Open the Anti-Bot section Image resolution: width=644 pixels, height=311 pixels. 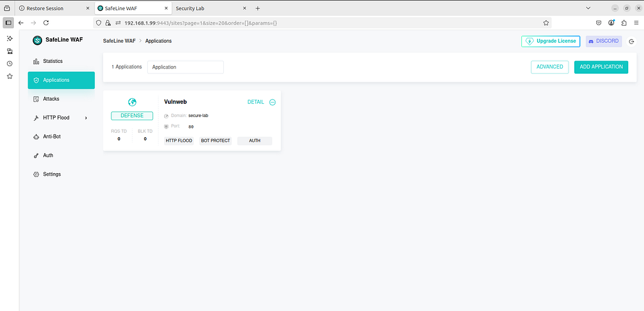[61, 137]
